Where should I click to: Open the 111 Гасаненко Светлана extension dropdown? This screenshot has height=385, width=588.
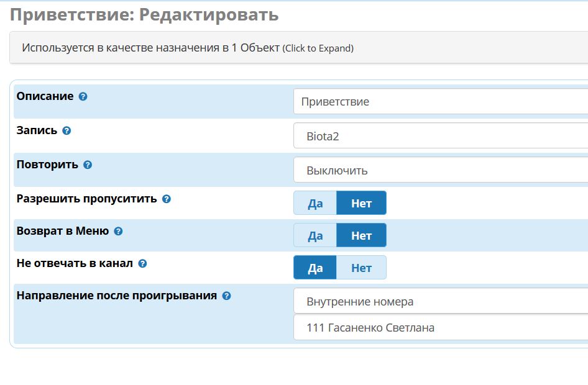point(440,328)
